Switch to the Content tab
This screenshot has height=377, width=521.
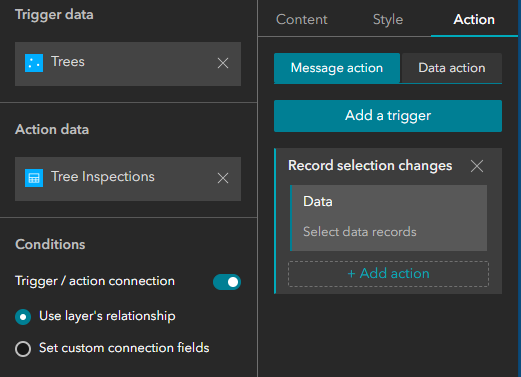click(x=302, y=19)
